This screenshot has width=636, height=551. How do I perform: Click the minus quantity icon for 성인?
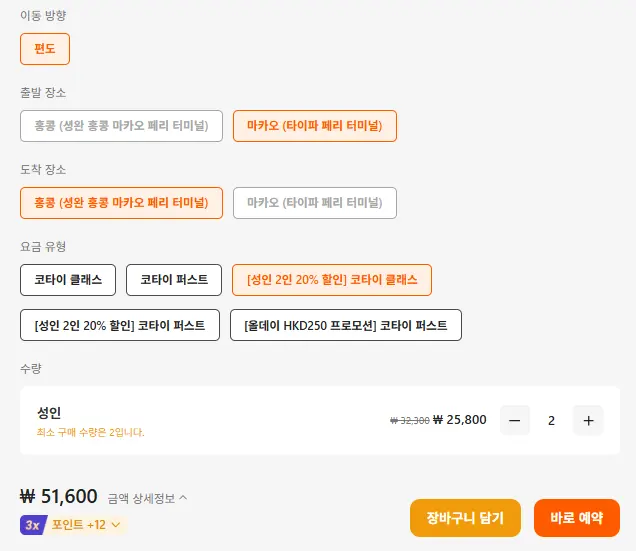(515, 420)
